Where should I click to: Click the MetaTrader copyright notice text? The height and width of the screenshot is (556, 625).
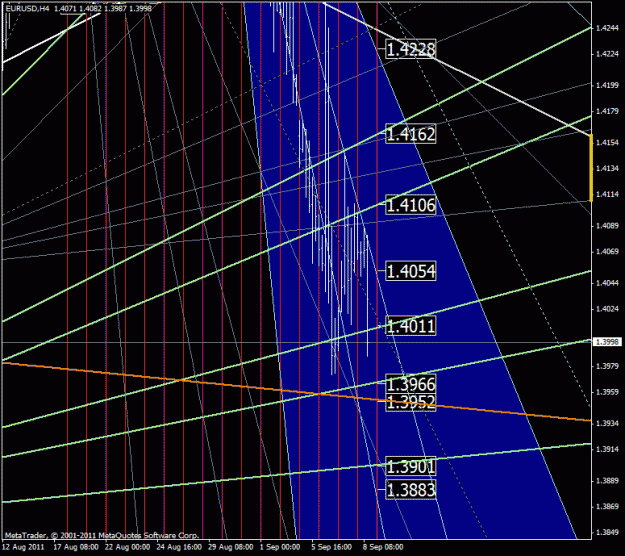(x=102, y=535)
